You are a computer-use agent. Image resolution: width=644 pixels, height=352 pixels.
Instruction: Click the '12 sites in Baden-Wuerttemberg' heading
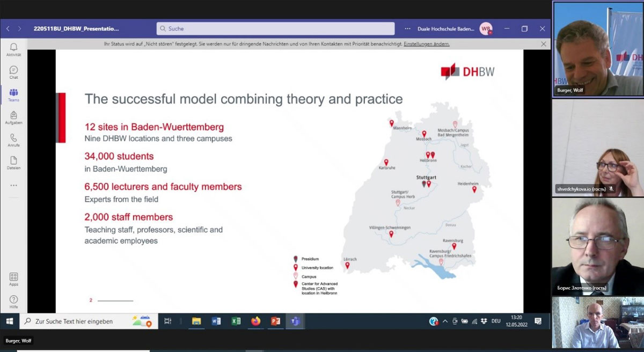click(x=154, y=127)
